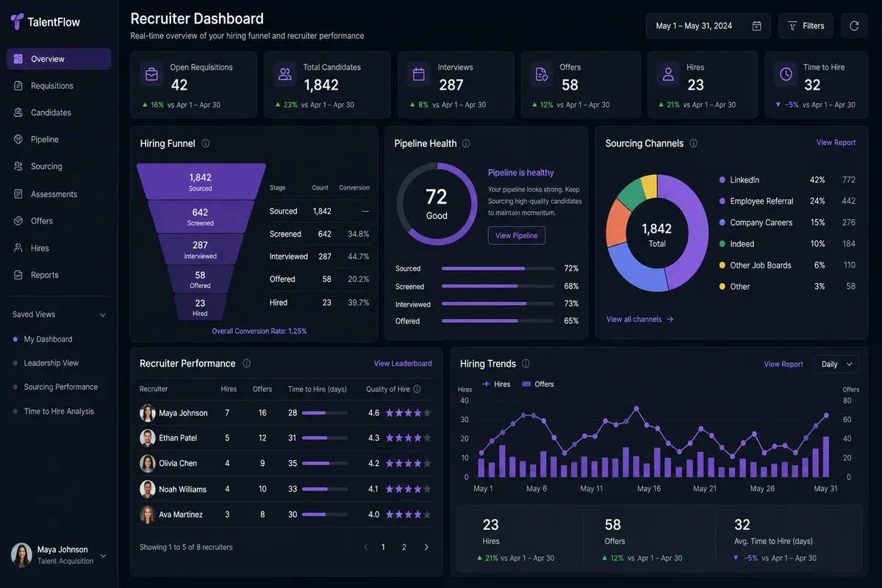The image size is (882, 588).
Task: Open the Pipeline sidebar section
Action: (x=59, y=140)
